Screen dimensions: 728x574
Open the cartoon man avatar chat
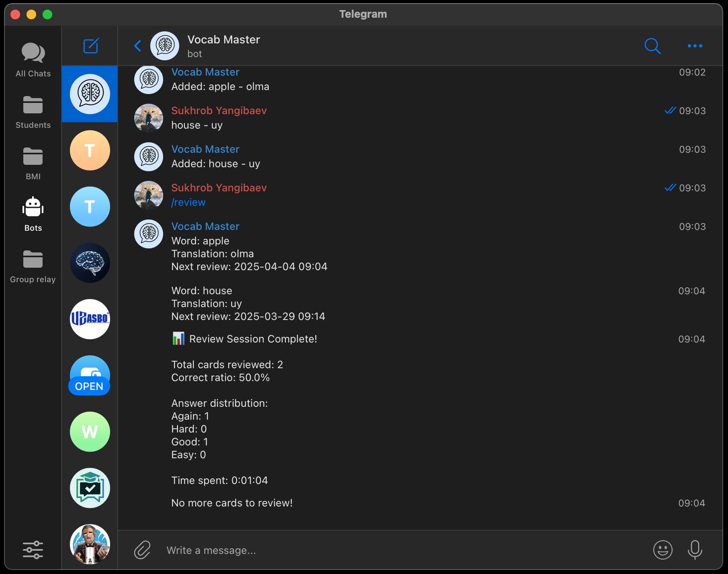[x=90, y=544]
